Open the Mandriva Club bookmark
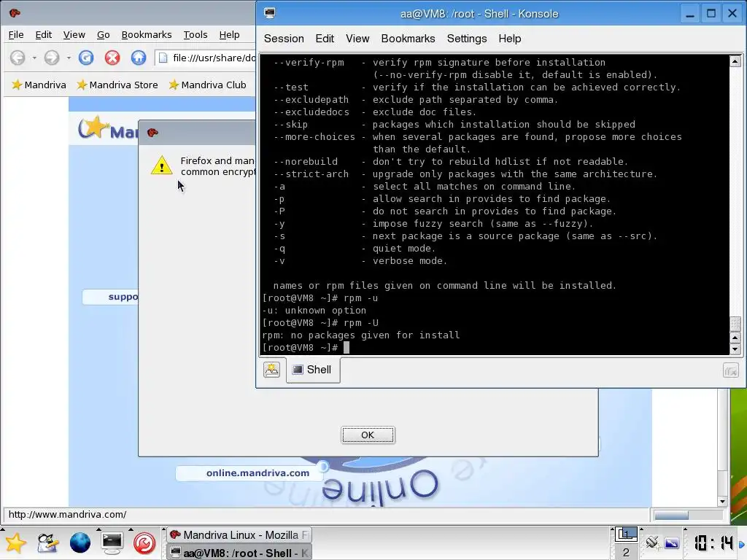Viewport: 747px width, 560px height. point(208,85)
